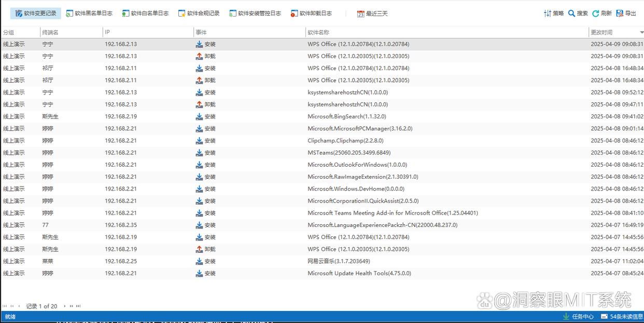Select software name MSTeams(25060.205.3499.6849)
Image resolution: width=644 pixels, height=323 pixels.
pyautogui.click(x=349, y=153)
